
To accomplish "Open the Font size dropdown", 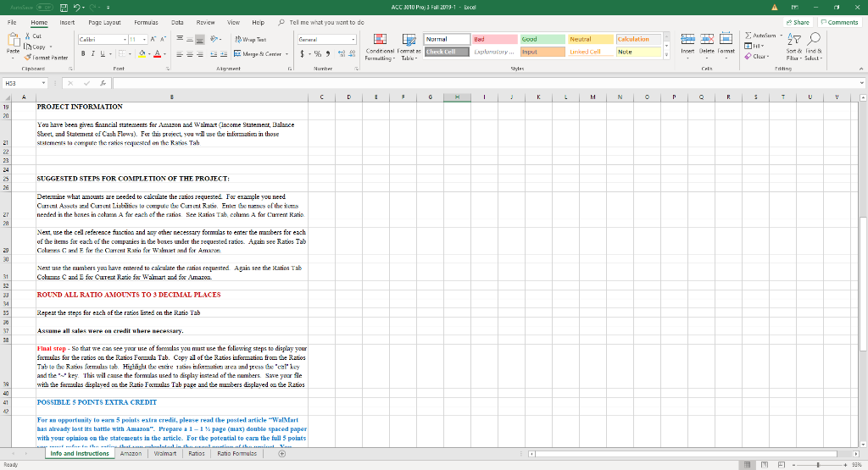I will [x=144, y=39].
